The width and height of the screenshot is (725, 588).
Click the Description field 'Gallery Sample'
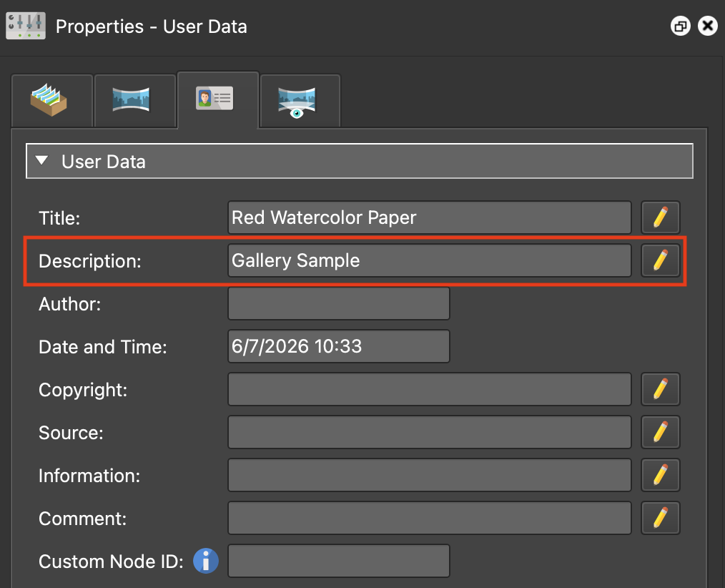point(430,260)
